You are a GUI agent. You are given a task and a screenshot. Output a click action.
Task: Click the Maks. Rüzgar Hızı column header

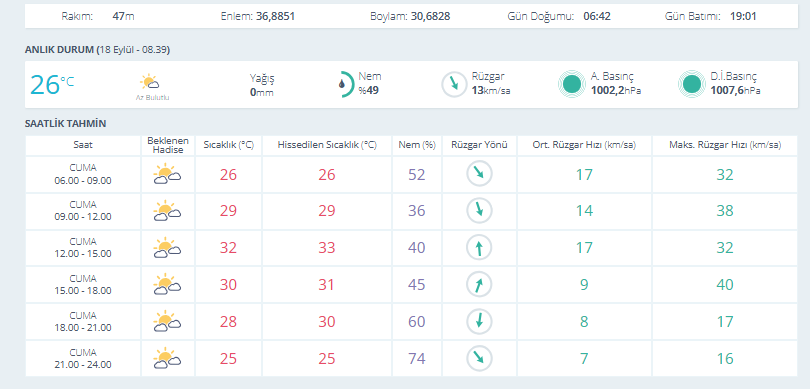(725, 145)
